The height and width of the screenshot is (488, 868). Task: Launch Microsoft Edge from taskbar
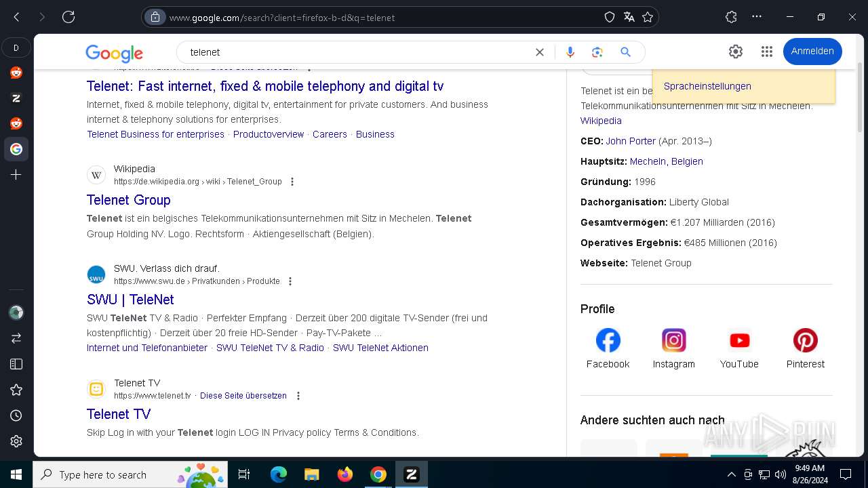(x=279, y=474)
